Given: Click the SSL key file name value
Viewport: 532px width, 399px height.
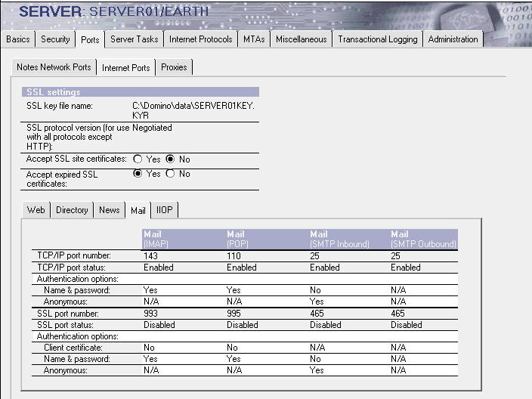Looking at the screenshot, I should click(193, 110).
